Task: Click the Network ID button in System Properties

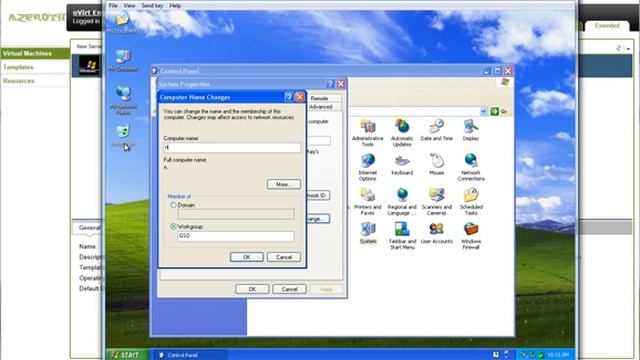Action: (x=318, y=195)
